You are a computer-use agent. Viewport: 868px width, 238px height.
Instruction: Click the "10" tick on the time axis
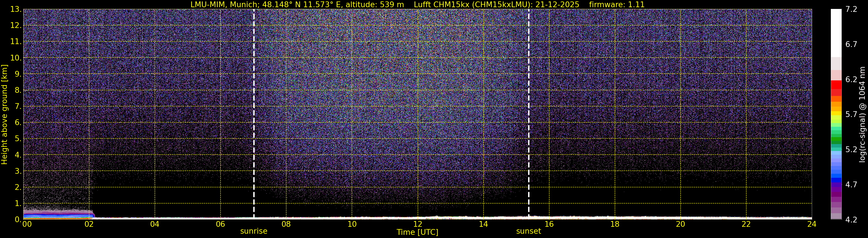[352, 224]
